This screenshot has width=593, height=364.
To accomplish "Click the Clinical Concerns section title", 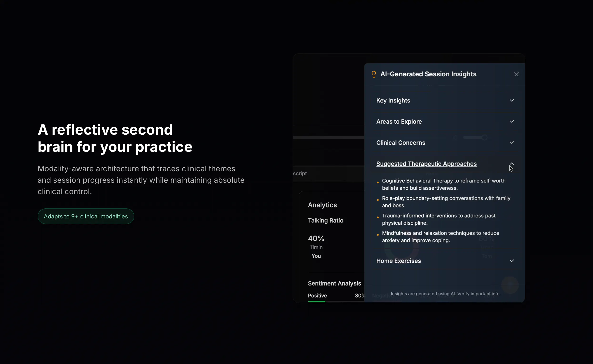I will (x=401, y=143).
